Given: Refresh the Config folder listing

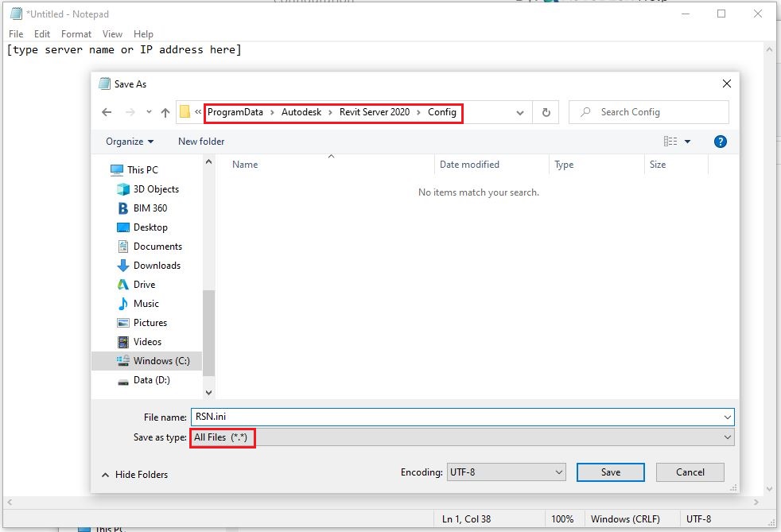Looking at the screenshot, I should 546,113.
